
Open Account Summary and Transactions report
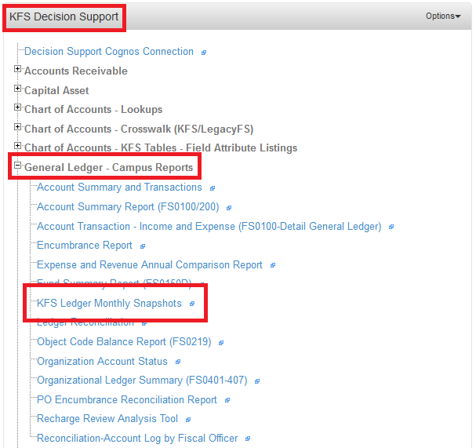point(119,188)
